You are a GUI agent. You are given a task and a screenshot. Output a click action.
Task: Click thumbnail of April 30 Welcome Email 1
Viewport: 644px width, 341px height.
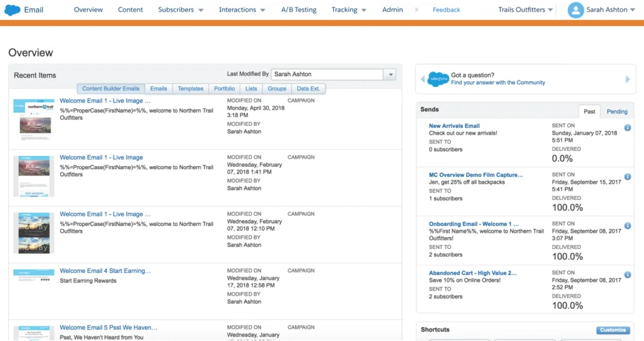(34, 120)
